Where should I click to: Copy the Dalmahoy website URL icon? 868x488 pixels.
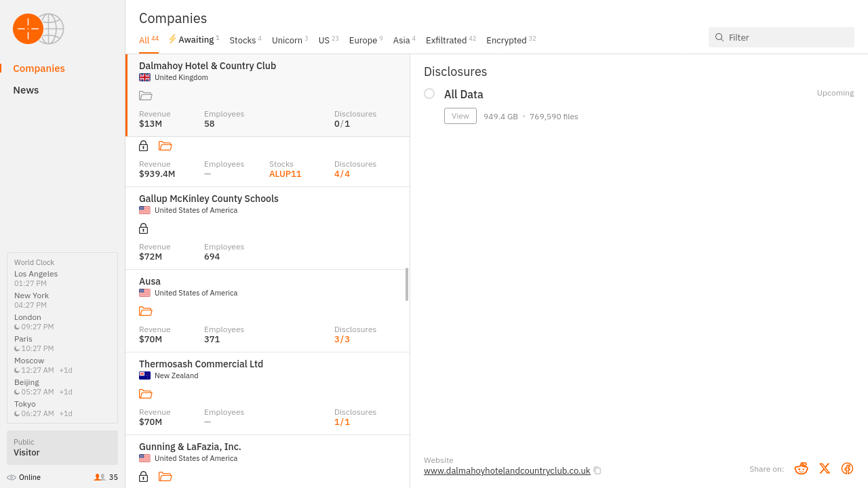pos(597,470)
